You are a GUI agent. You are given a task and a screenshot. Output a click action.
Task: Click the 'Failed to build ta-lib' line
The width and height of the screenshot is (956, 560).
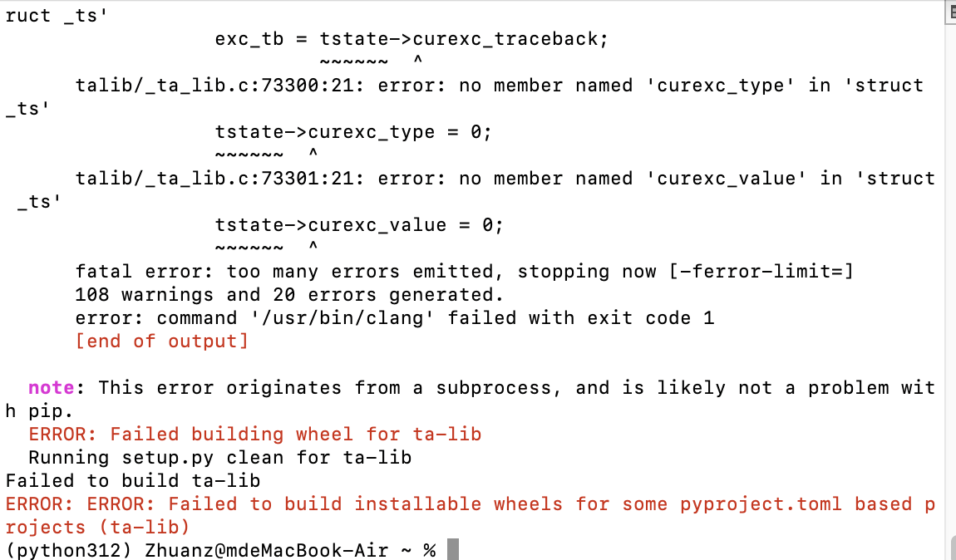133,480
